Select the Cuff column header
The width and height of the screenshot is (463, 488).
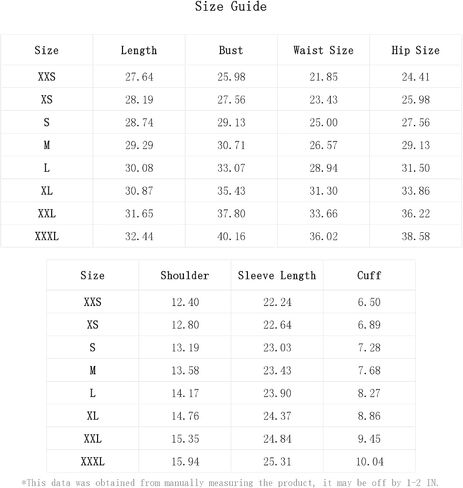pyautogui.click(x=369, y=275)
